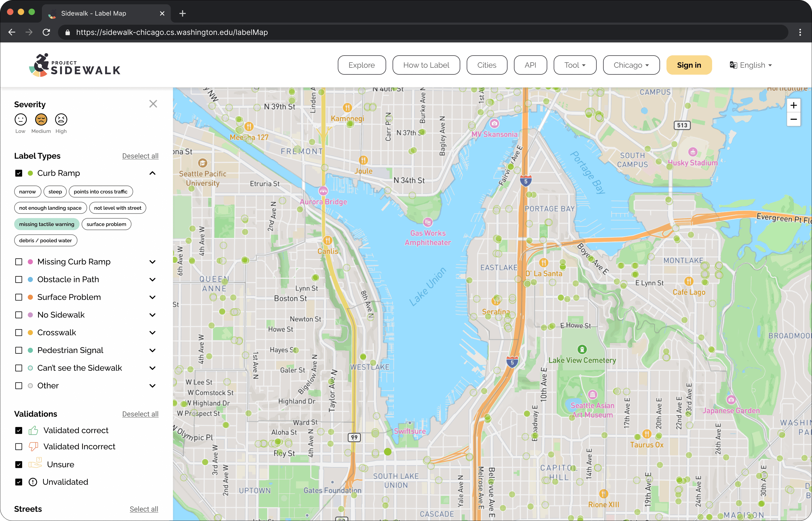
Task: Select the surface problem tag
Action: (106, 224)
